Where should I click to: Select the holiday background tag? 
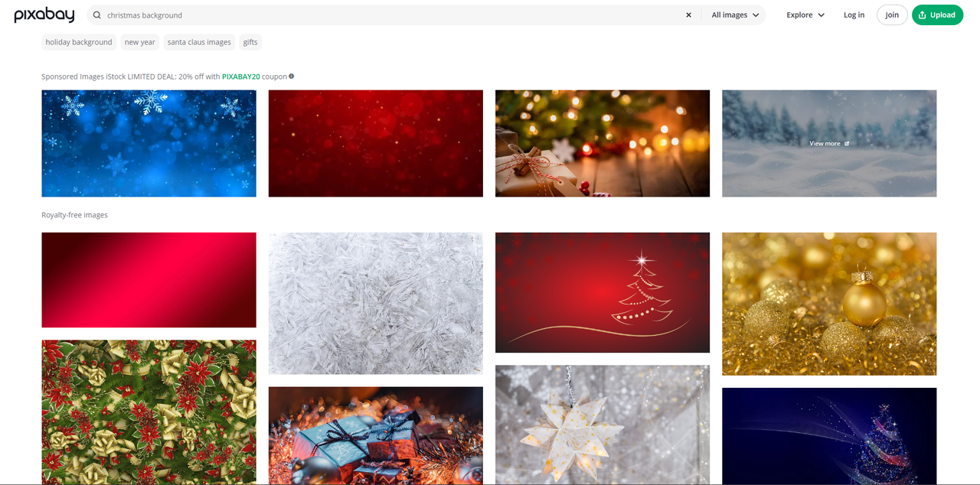coord(79,42)
